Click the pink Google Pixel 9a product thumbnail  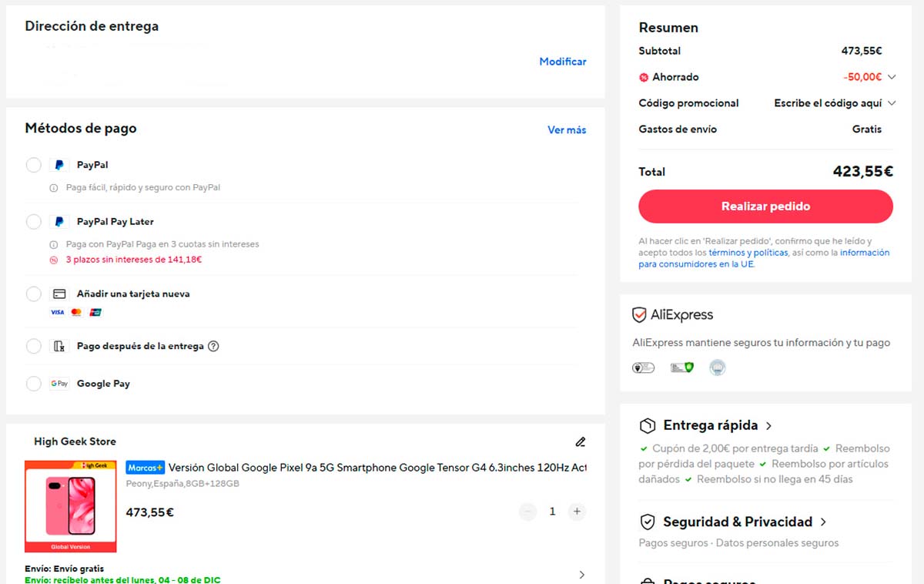click(71, 506)
